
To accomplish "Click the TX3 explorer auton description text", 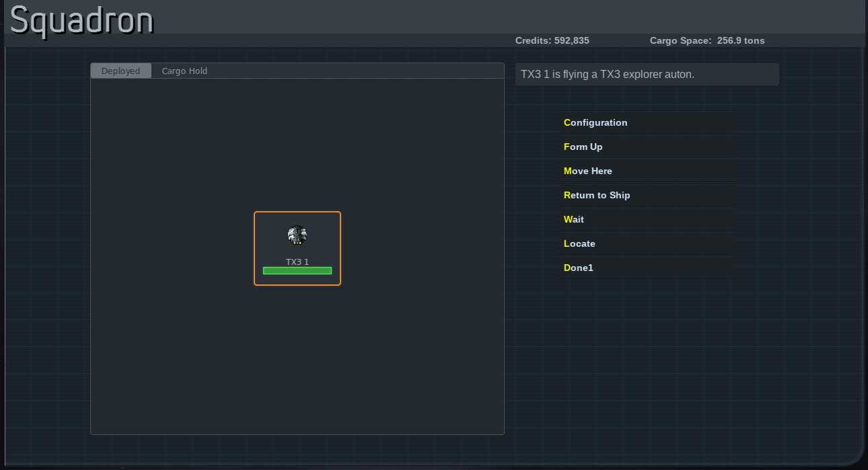I will [x=608, y=74].
